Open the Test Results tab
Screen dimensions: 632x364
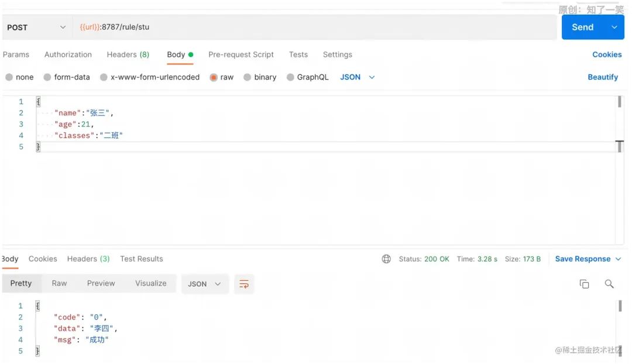point(142,259)
